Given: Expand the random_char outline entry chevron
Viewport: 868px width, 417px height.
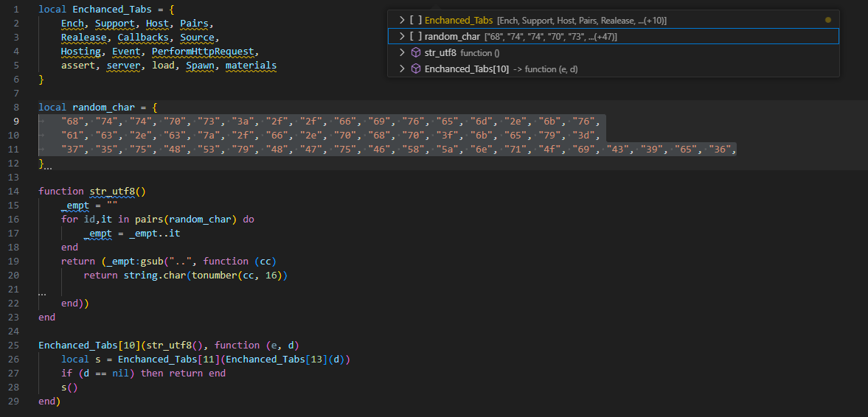Looking at the screenshot, I should point(403,37).
